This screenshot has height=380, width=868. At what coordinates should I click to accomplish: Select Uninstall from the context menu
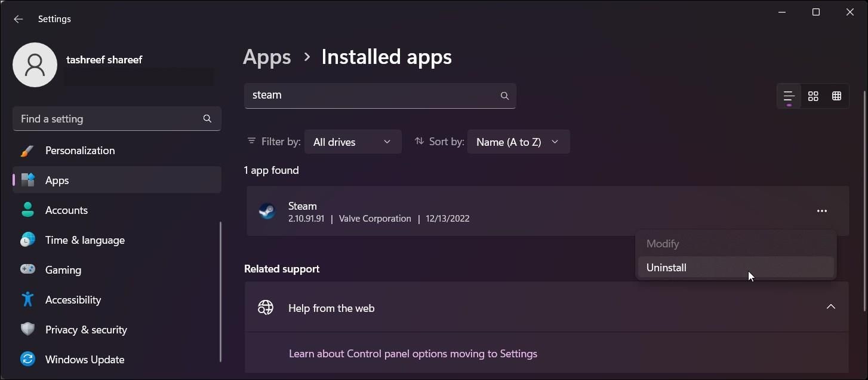tap(666, 267)
